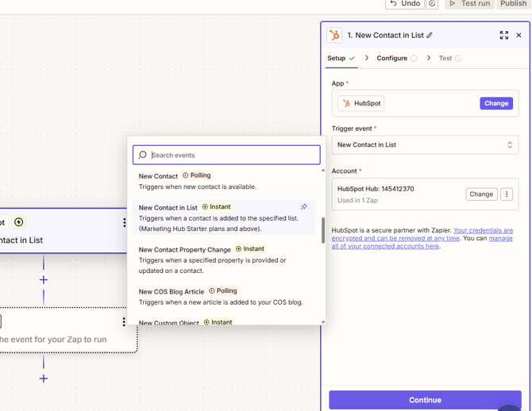Click the Test run button
Image resolution: width=532 pixels, height=411 pixels.
(x=469, y=4)
